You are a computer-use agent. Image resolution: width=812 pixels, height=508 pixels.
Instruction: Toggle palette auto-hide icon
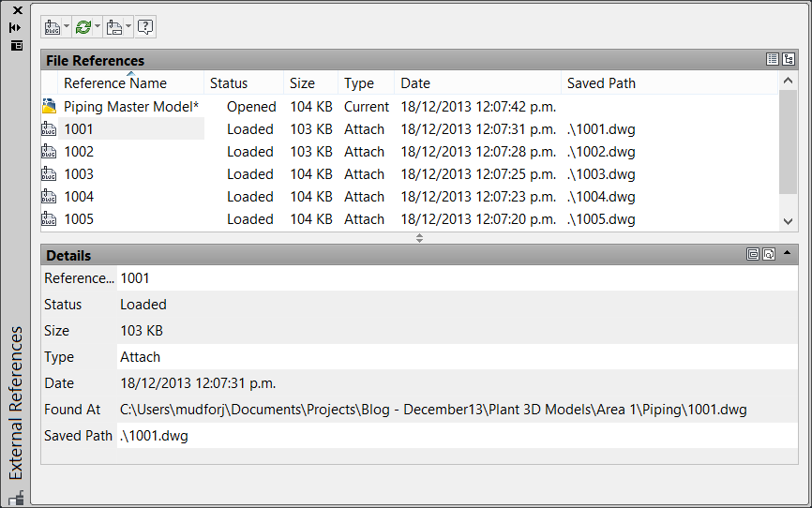(x=15, y=27)
